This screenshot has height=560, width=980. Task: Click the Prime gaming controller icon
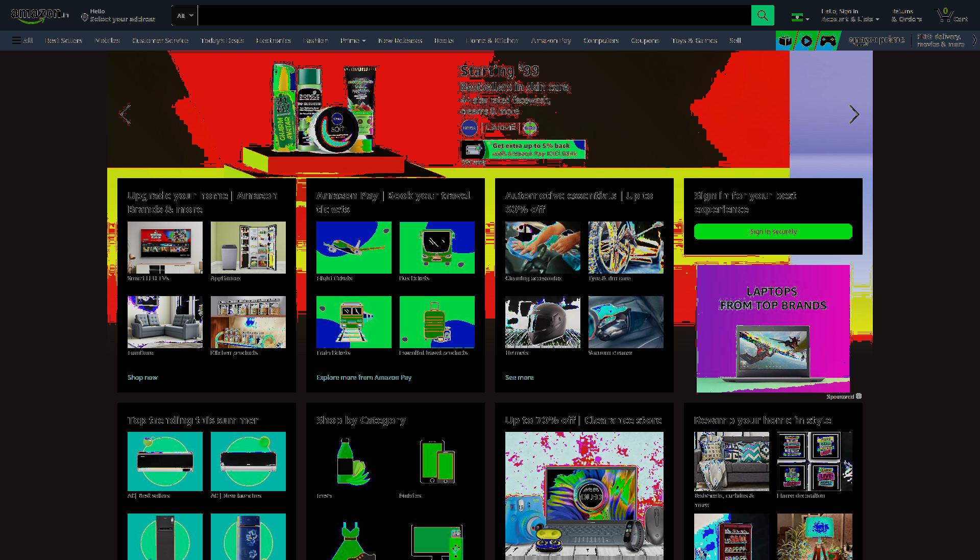pos(828,41)
